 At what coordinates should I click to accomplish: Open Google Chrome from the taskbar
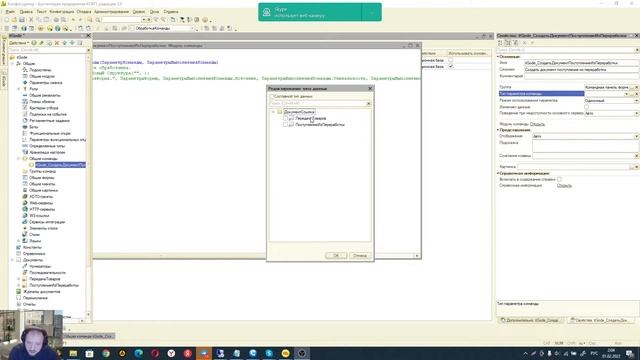coord(106,353)
